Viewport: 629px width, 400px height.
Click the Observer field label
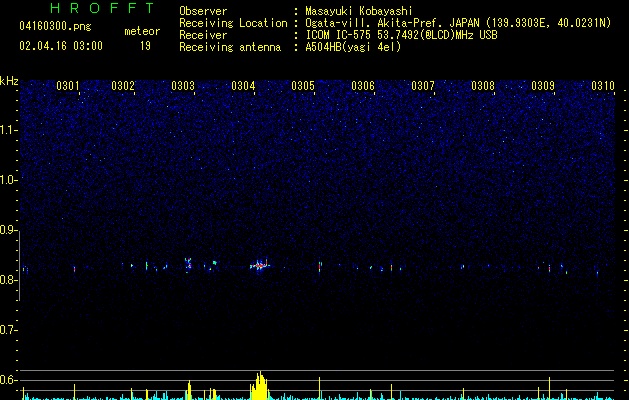[x=203, y=11]
